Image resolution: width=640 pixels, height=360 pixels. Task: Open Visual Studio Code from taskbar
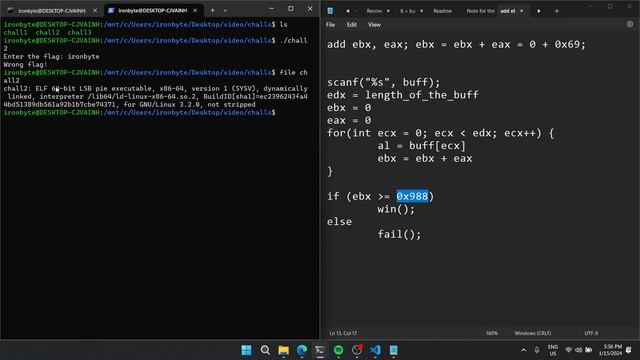click(x=376, y=350)
